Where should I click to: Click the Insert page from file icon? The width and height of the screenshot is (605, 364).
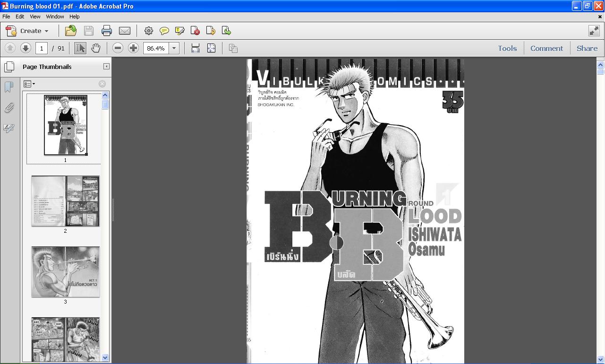point(211,31)
